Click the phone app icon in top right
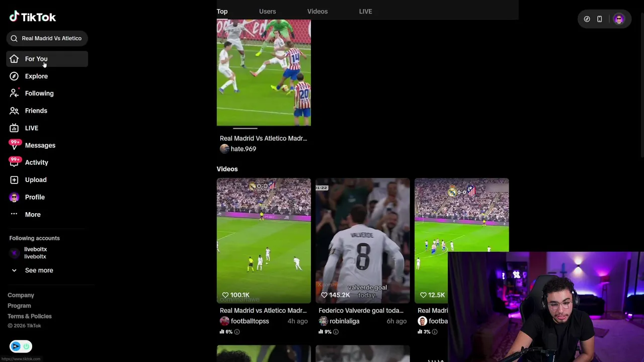Viewport: 644px width, 362px height. [600, 19]
